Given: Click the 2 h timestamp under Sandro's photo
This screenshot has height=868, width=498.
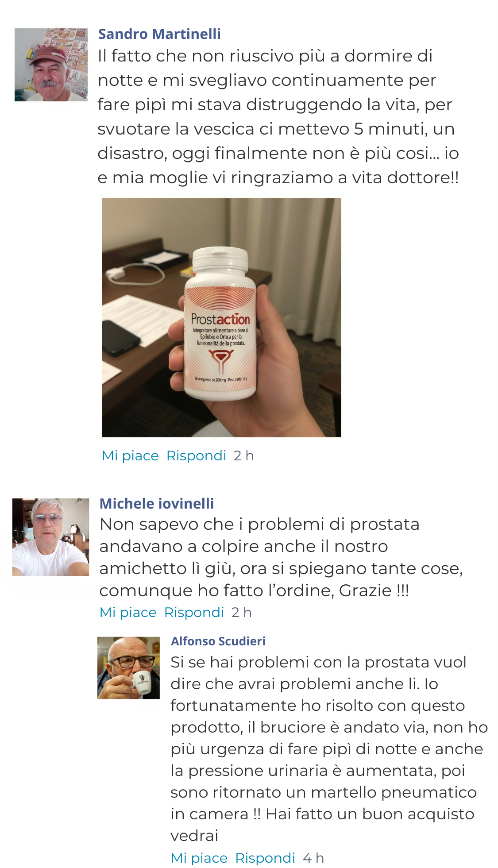Looking at the screenshot, I should coord(243,455).
